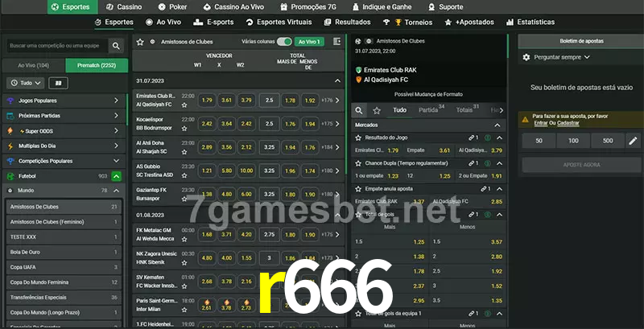This screenshot has width=644, height=329.
Task: Favorite the Gaziantep FK vs Bursaspor match
Action: 184,199
